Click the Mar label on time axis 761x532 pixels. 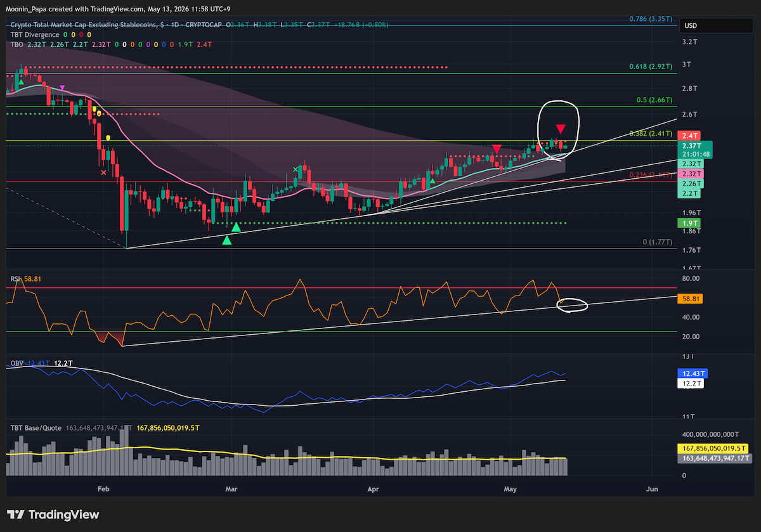point(231,489)
